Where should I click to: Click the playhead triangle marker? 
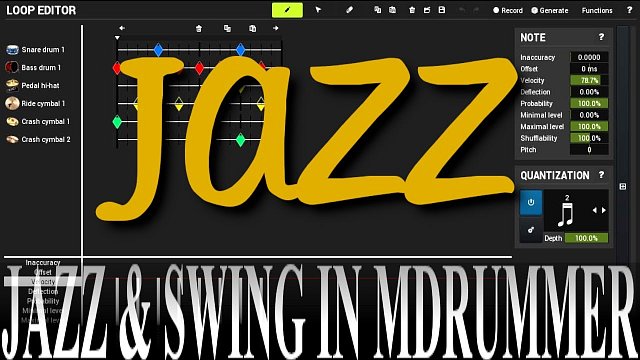click(x=117, y=38)
